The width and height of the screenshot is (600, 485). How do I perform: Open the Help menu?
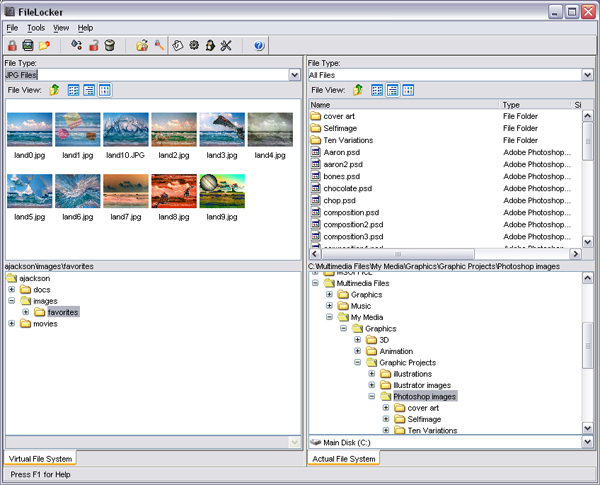click(x=85, y=28)
